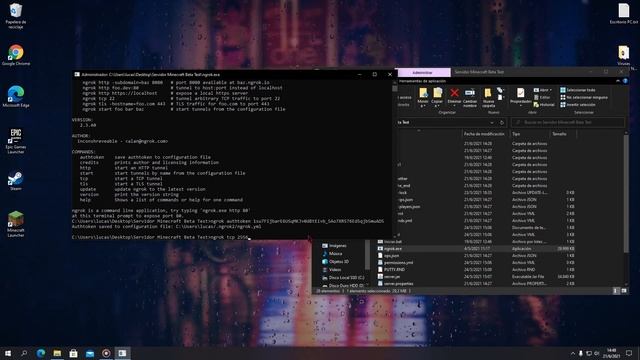Expand the address bar history dropdown

tap(492, 122)
